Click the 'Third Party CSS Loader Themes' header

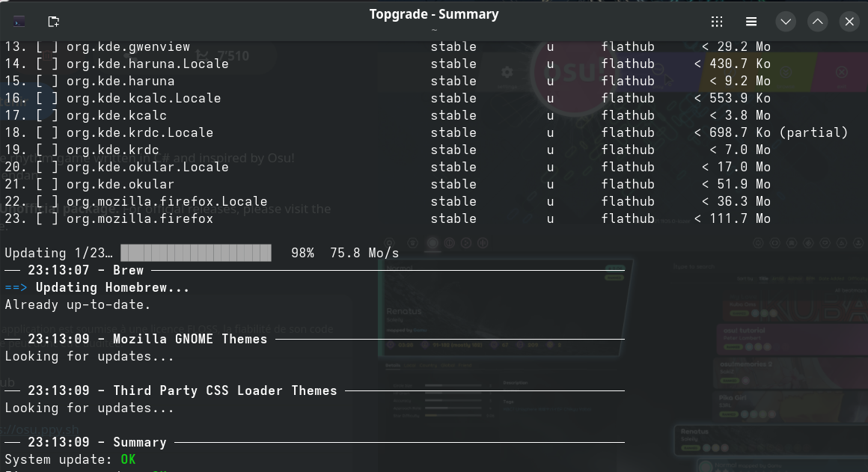tap(224, 390)
